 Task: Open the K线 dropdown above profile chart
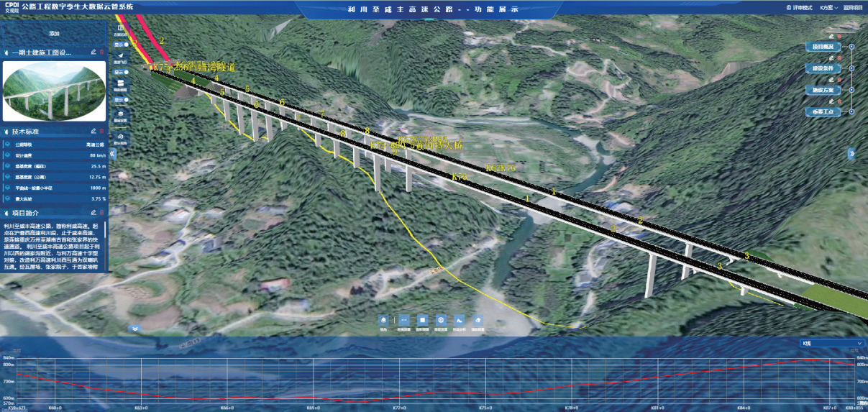[832, 344]
